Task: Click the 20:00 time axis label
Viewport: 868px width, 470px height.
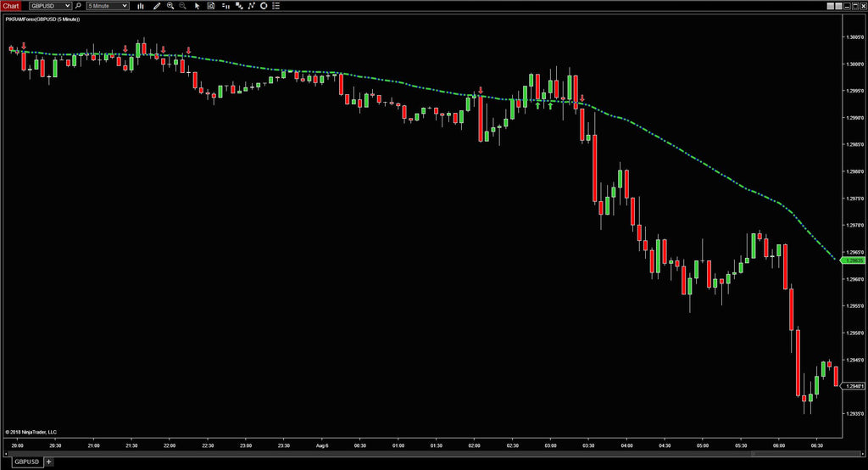Action: pyautogui.click(x=17, y=445)
